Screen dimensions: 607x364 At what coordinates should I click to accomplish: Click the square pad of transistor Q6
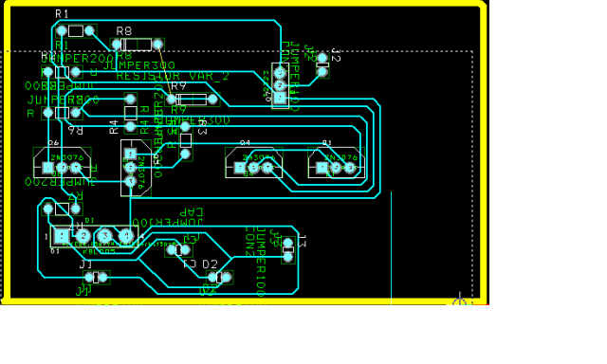coord(47,168)
